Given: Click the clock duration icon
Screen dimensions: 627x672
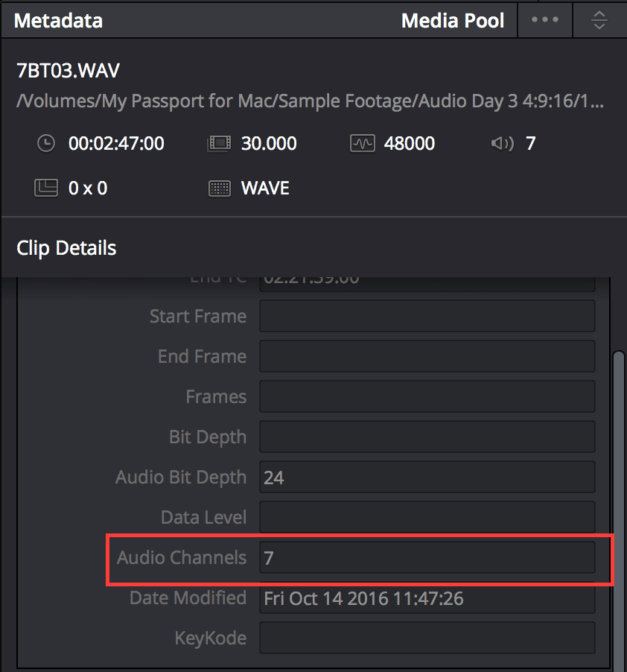Looking at the screenshot, I should [x=46, y=143].
